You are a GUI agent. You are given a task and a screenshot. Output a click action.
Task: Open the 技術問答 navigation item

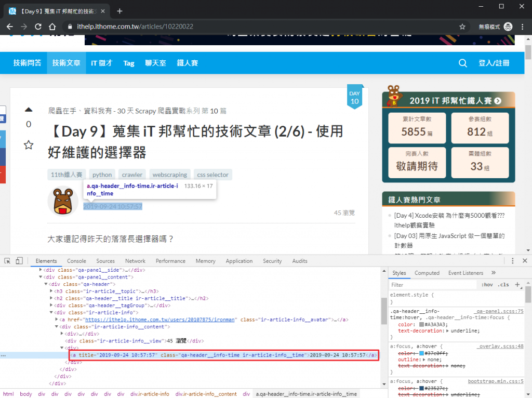click(27, 63)
